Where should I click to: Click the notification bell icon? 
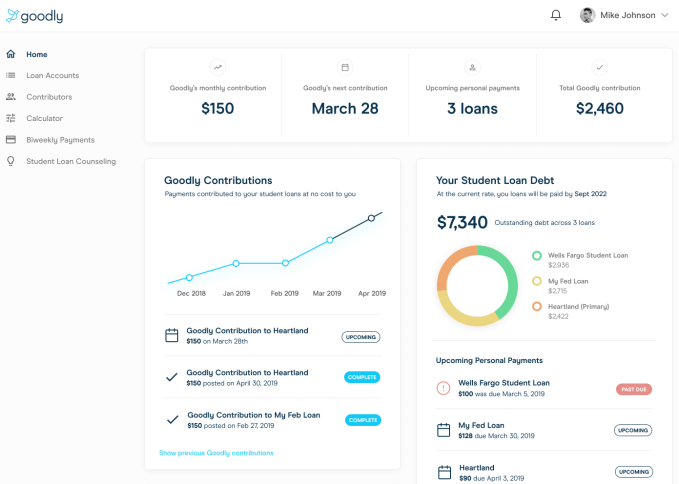[x=556, y=15]
